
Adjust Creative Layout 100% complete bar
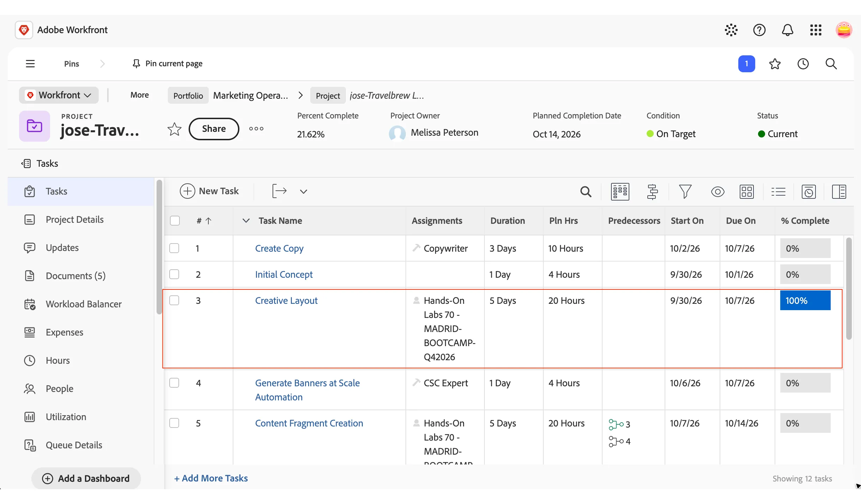point(805,301)
